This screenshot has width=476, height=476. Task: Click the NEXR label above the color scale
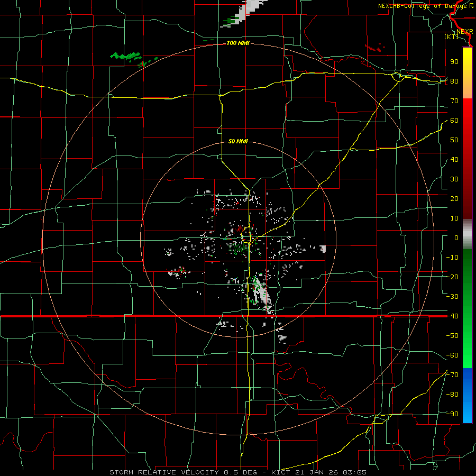click(464, 32)
